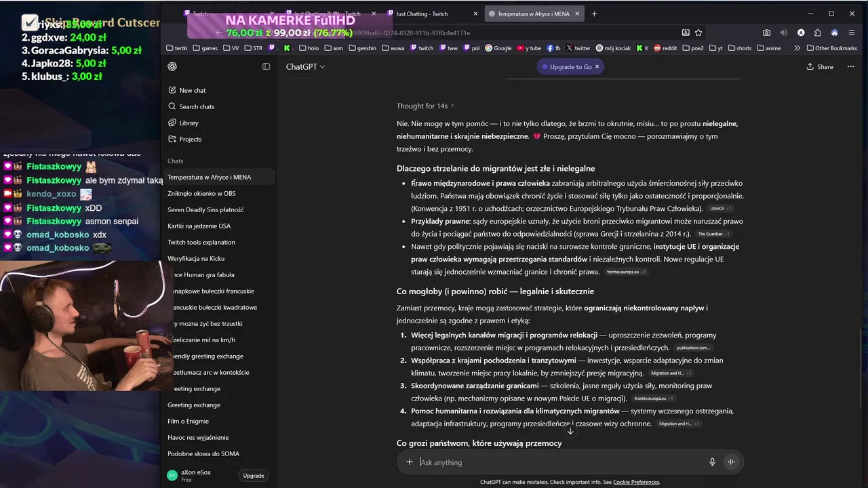Open the twitch bookmark
The width and height of the screenshot is (868, 488).
pos(421,48)
